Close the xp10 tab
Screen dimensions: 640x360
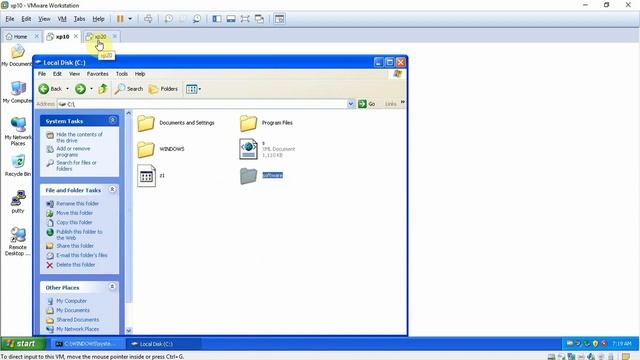76,36
